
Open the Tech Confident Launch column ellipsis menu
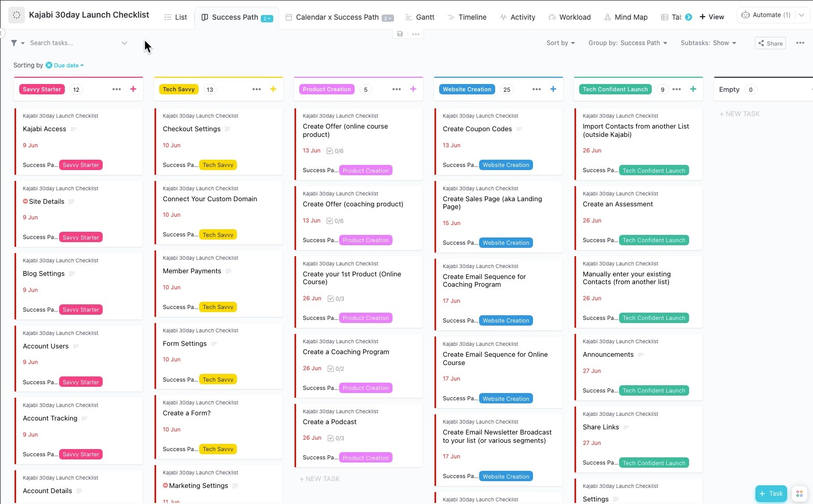click(677, 89)
